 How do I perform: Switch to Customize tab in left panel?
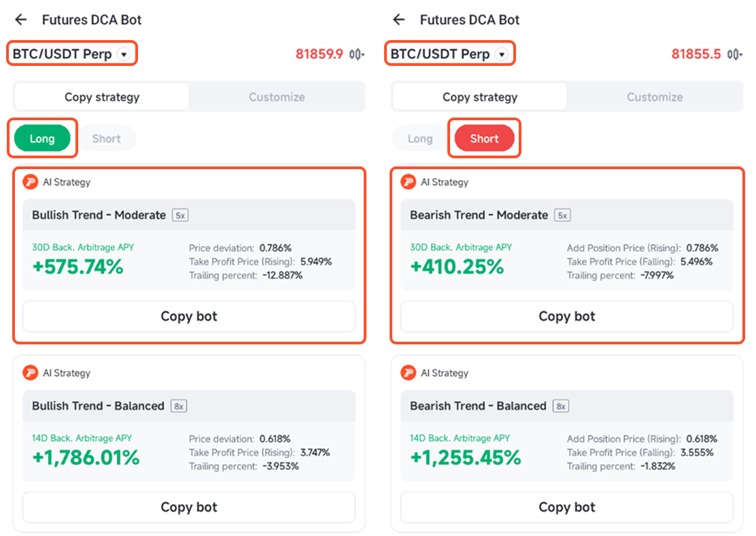click(x=277, y=97)
